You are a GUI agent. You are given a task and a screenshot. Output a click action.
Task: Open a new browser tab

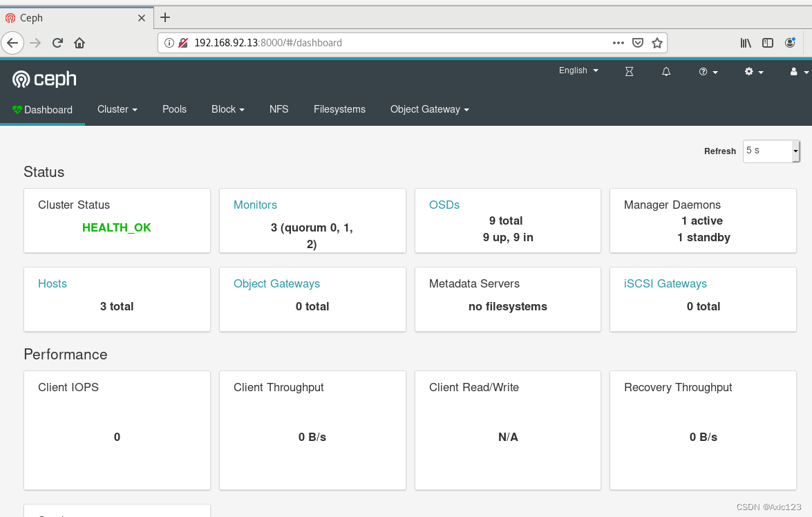click(x=165, y=17)
